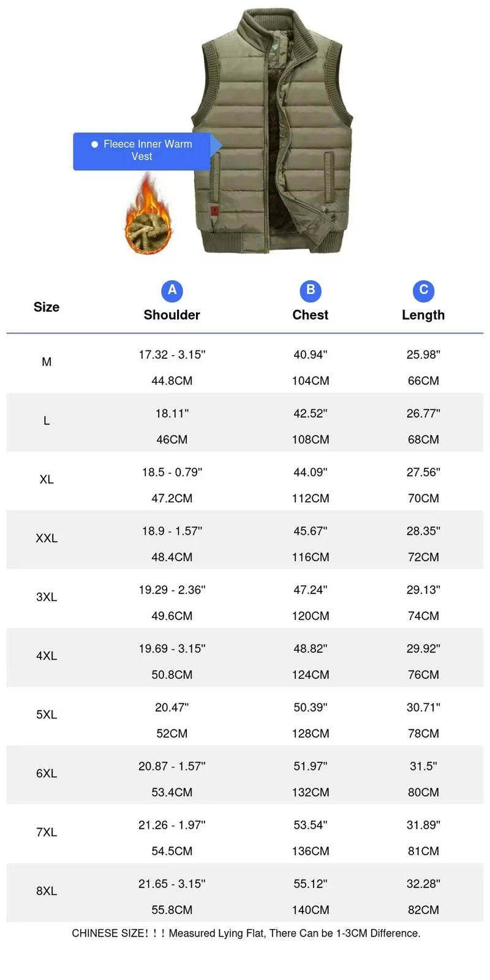Select the 8XL size row label
The height and width of the screenshot is (980, 490).
(x=47, y=891)
